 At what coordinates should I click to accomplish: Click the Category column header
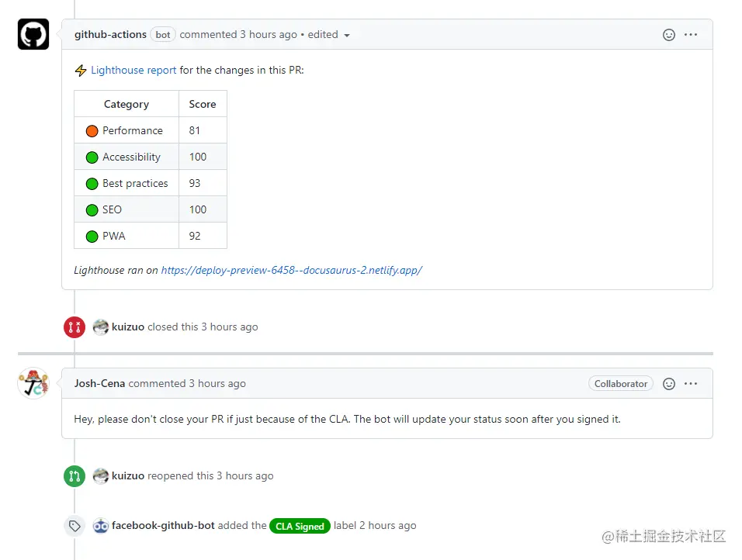(x=127, y=104)
